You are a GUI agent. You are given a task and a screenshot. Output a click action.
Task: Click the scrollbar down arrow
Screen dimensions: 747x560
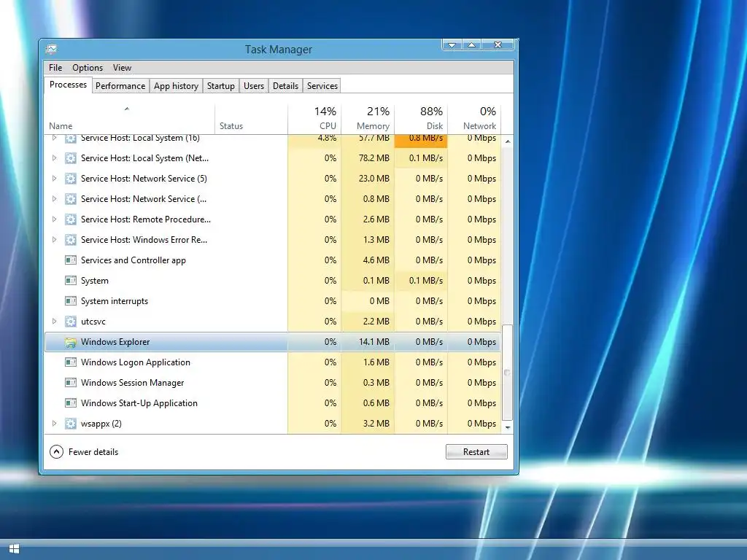[508, 427]
